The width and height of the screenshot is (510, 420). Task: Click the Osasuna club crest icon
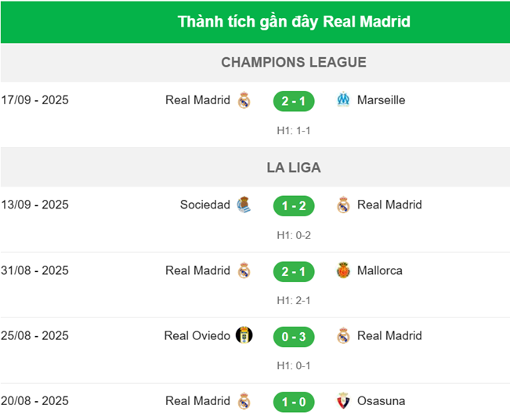[343, 401]
